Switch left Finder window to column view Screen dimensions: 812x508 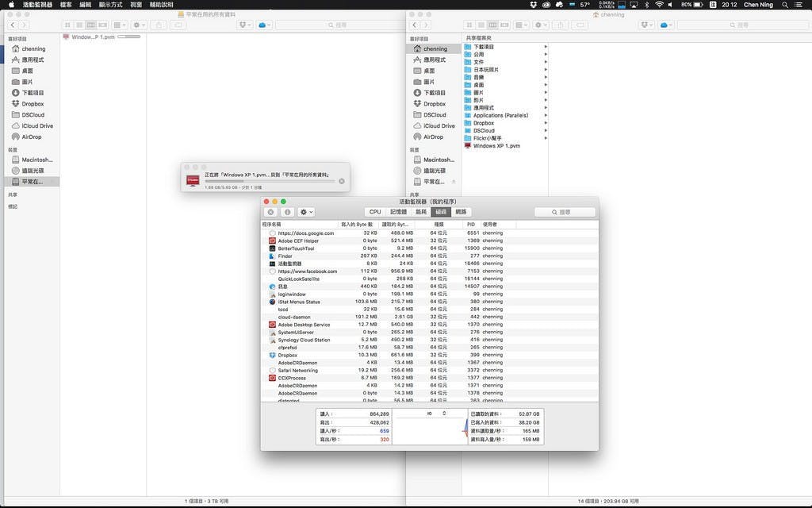[x=91, y=25]
